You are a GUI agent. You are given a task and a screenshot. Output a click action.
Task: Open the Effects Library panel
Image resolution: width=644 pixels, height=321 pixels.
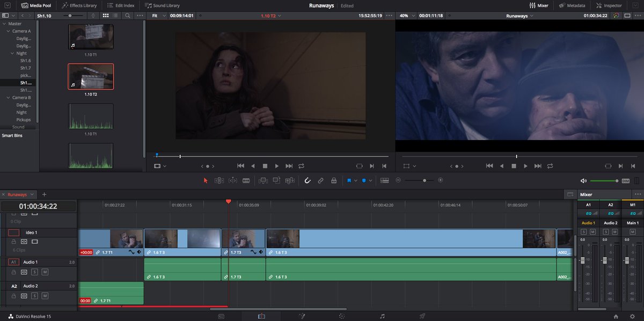(x=79, y=5)
